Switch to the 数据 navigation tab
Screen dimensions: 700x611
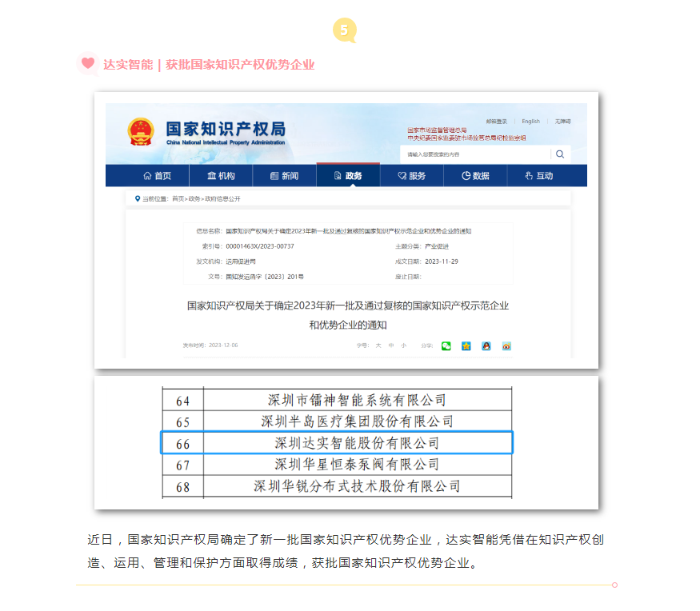[475, 176]
